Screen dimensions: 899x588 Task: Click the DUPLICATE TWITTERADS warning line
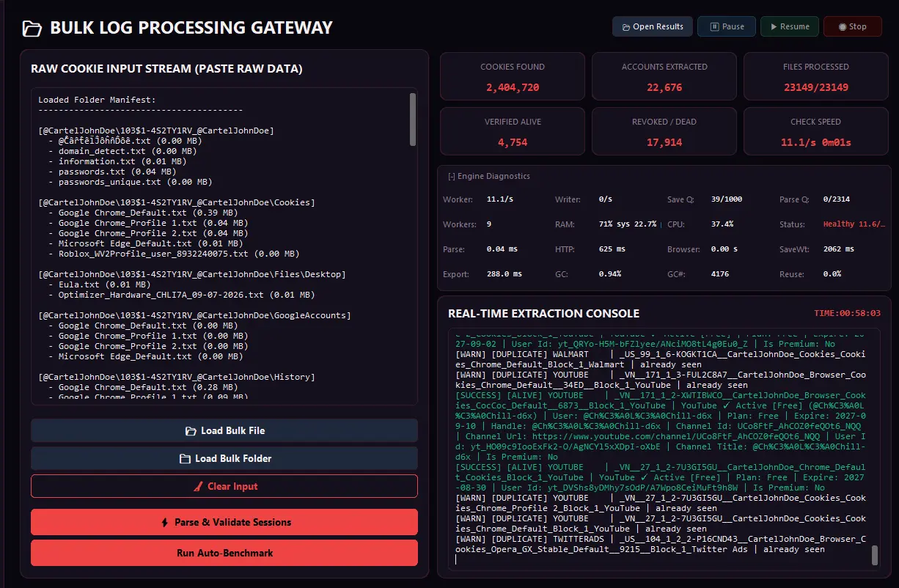point(660,543)
